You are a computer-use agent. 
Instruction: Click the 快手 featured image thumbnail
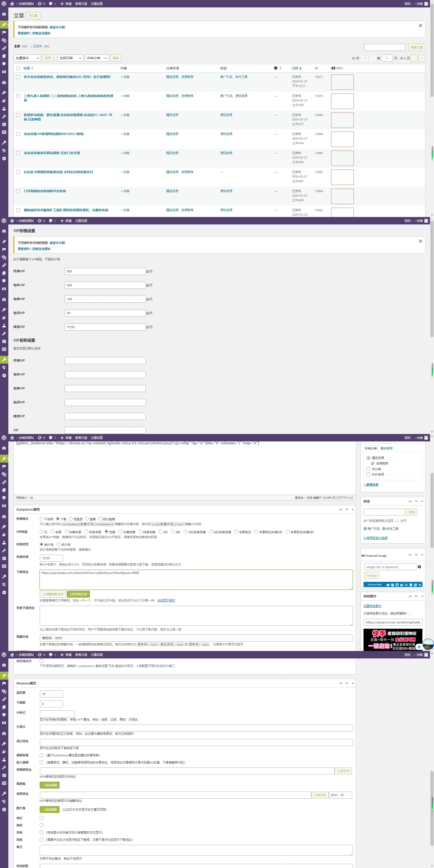click(x=393, y=640)
